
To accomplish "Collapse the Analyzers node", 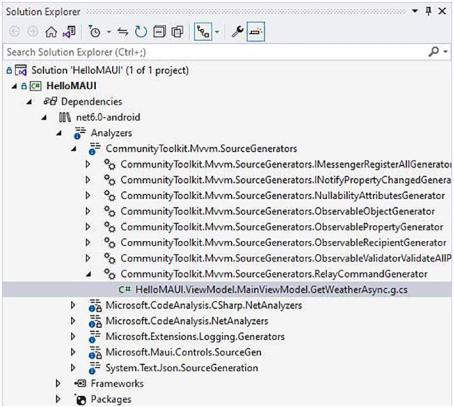I will 59,133.
